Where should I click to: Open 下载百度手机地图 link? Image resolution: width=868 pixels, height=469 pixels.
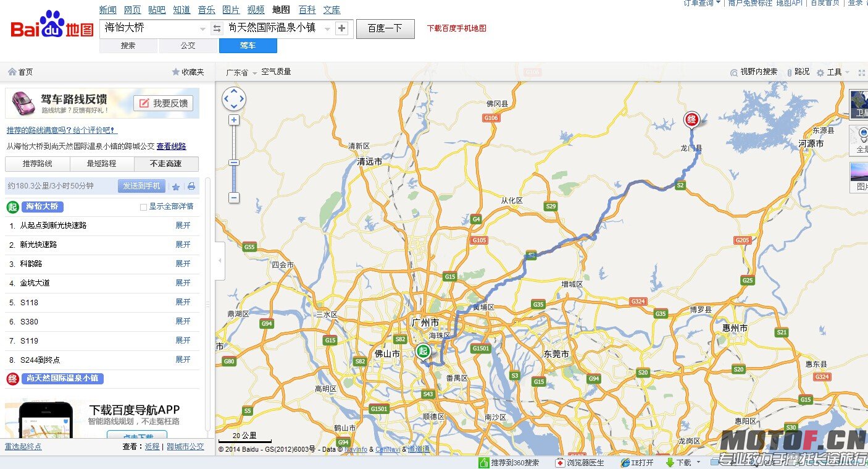457,28
